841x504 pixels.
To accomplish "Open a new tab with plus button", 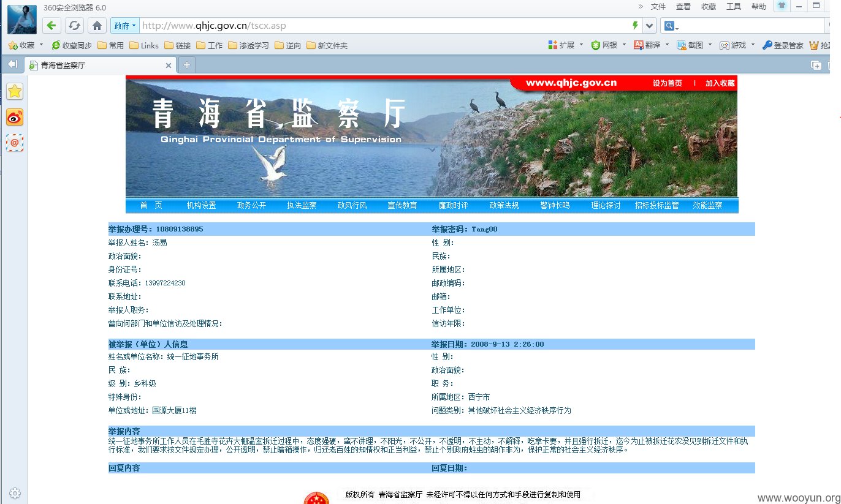I will [x=187, y=65].
